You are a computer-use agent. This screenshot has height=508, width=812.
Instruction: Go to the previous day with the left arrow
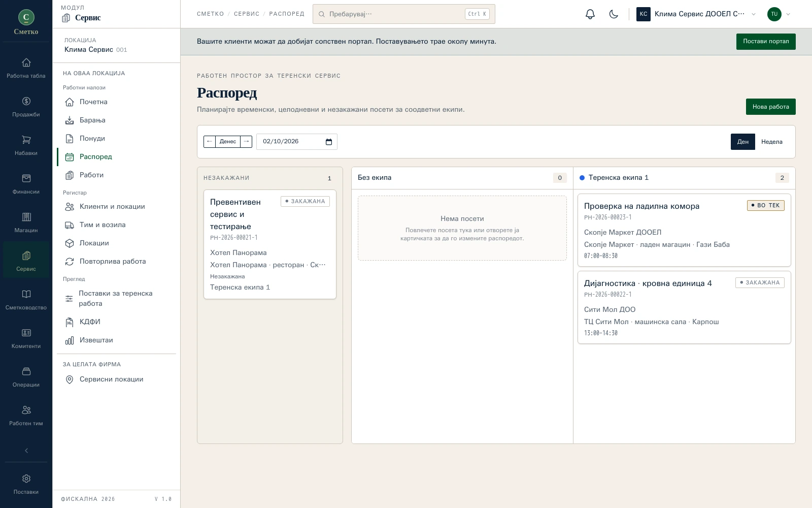point(210,142)
